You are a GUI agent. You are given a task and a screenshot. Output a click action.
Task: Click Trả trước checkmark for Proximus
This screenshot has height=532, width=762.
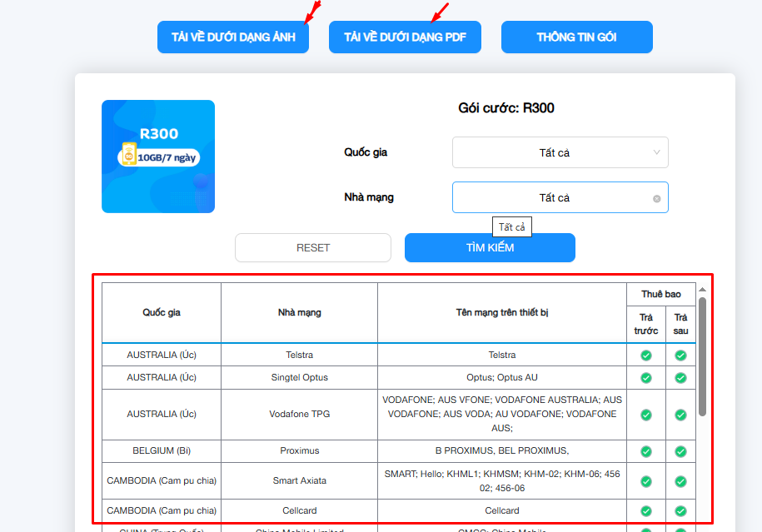tap(646, 452)
